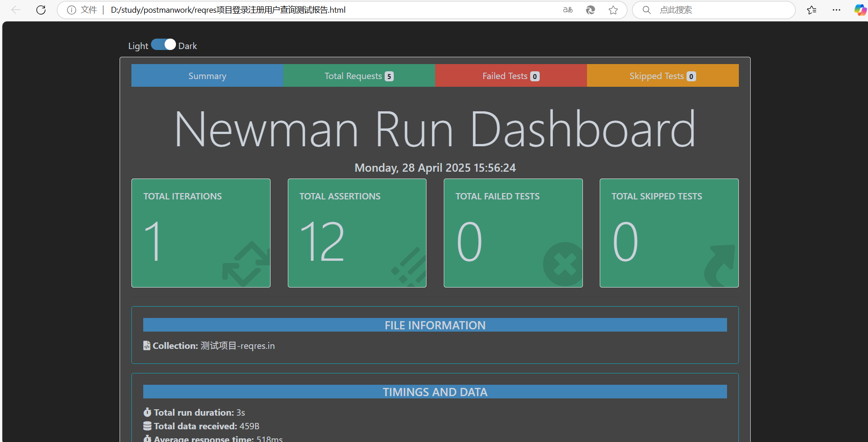The height and width of the screenshot is (442, 868).
Task: Click the skipped tests arrow icon
Action: tap(720, 266)
